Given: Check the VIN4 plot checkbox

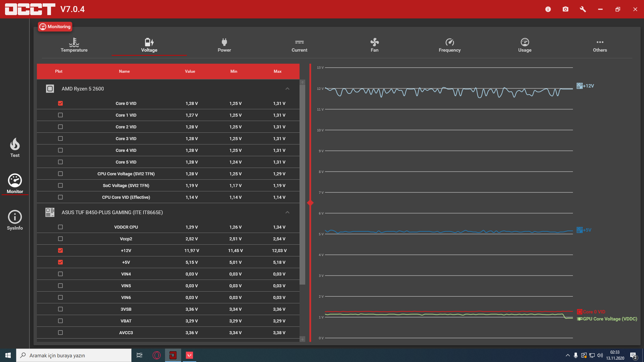Looking at the screenshot, I should pyautogui.click(x=60, y=274).
